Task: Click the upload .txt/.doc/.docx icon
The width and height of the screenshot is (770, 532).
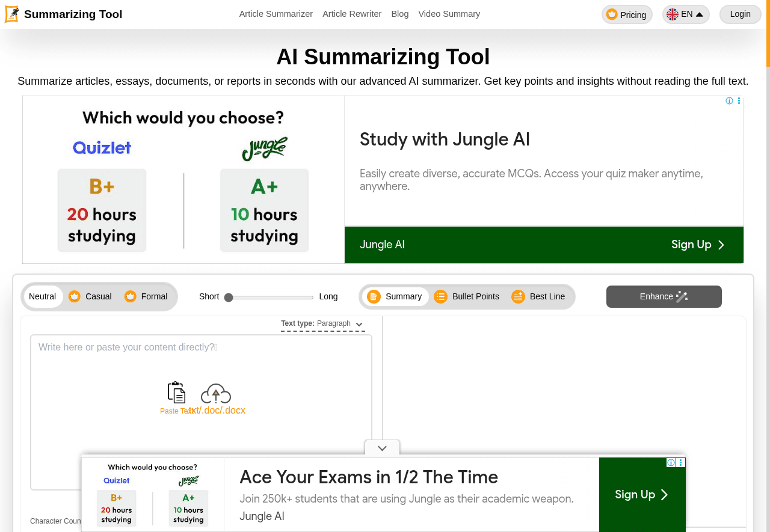Action: click(215, 393)
